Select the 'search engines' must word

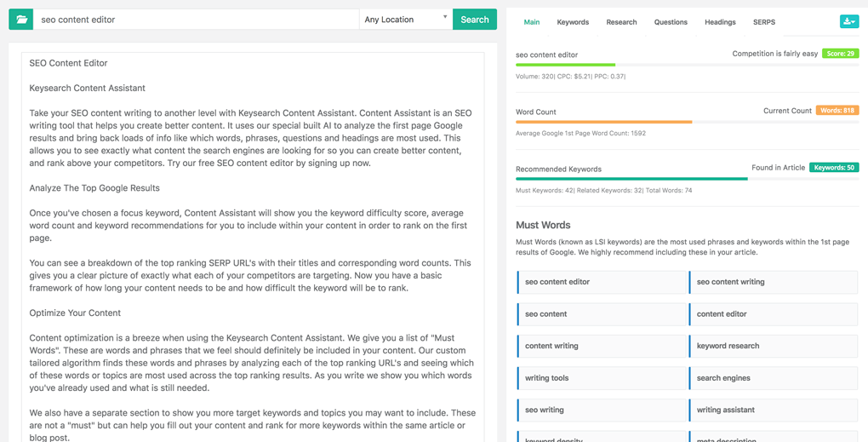point(774,378)
